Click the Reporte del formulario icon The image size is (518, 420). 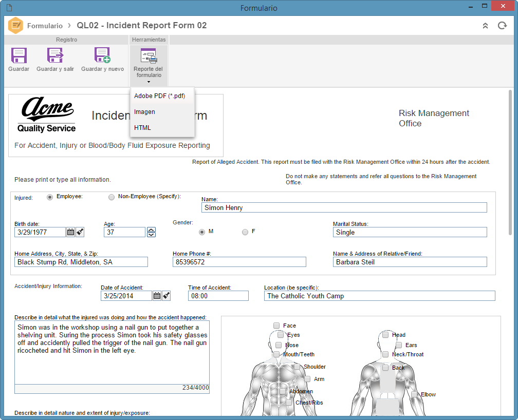point(149,56)
